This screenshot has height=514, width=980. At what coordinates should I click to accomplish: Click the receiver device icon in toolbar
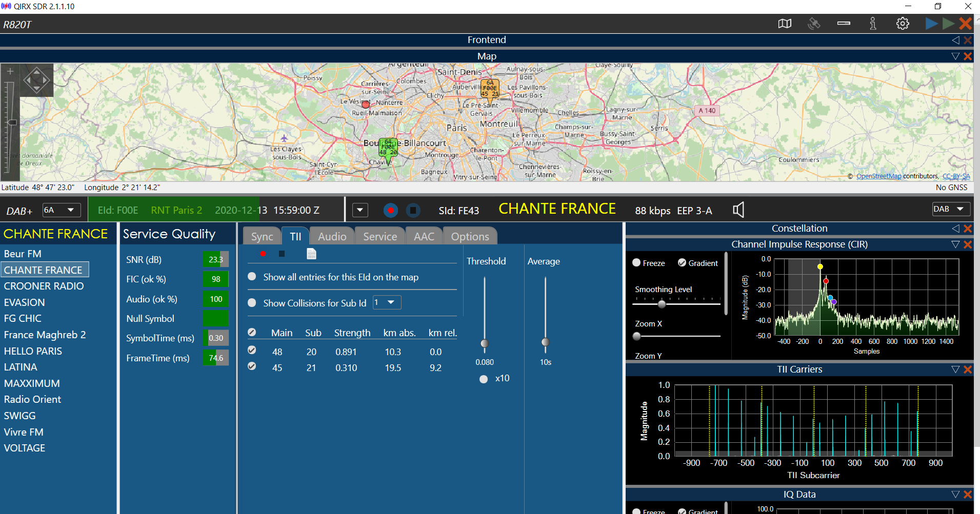pos(844,24)
